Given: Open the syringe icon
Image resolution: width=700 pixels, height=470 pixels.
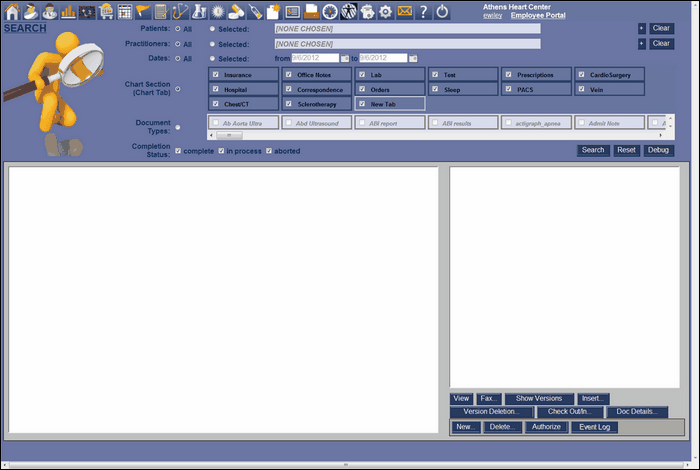Looking at the screenshot, I should tap(255, 12).
